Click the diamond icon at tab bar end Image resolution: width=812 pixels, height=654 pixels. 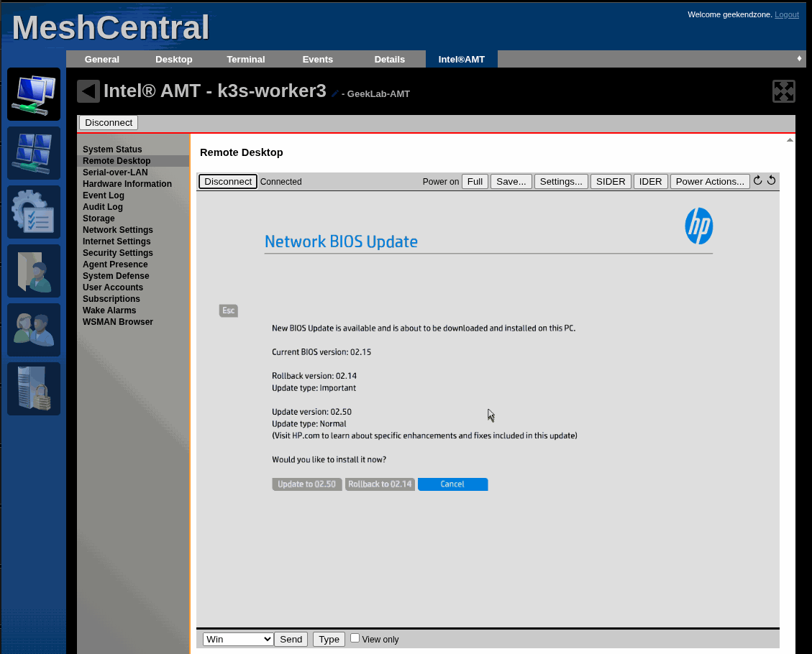(799, 58)
